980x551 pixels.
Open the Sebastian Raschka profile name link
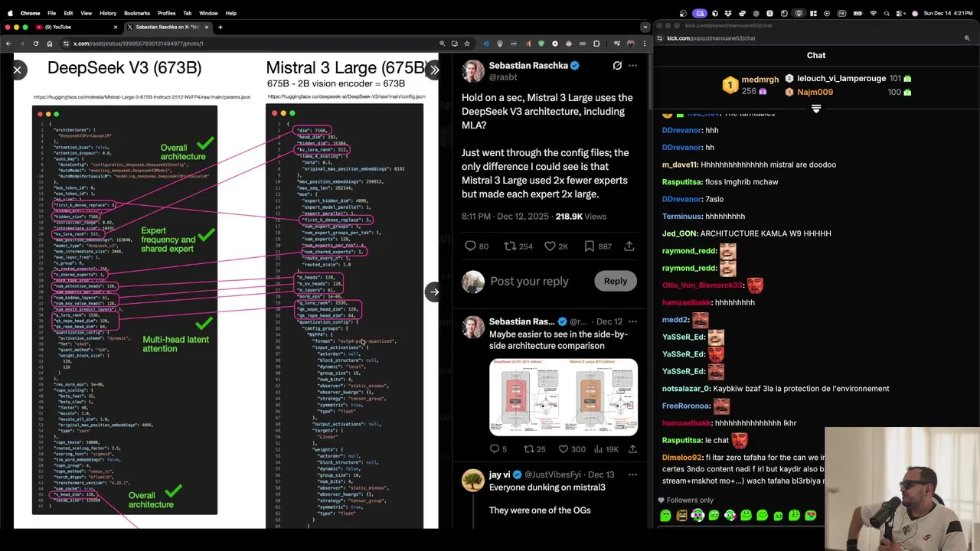[528, 66]
